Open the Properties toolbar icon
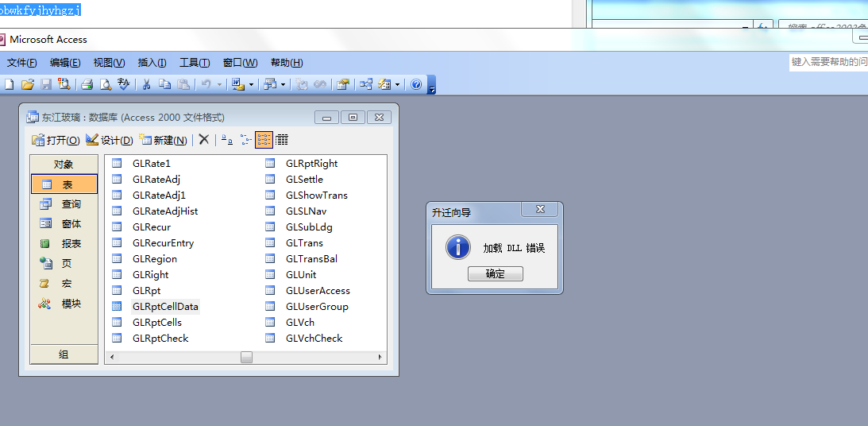 pos(343,84)
